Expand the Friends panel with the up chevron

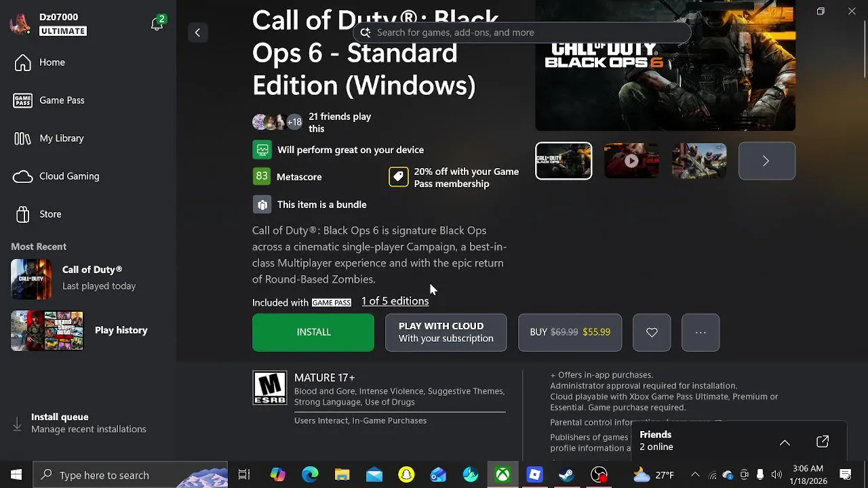tap(785, 442)
